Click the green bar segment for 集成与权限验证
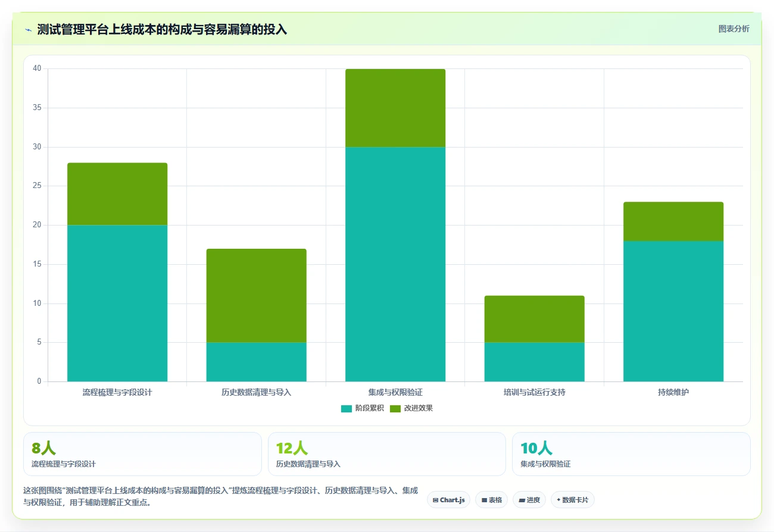The image size is (774, 532). [395, 108]
